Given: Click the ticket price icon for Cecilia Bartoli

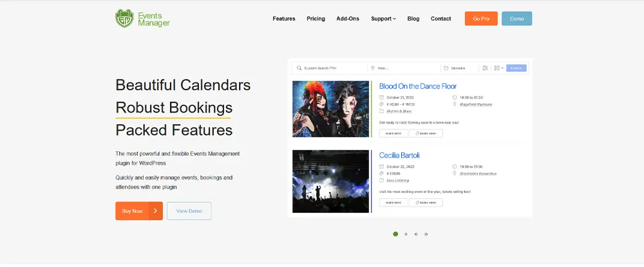Looking at the screenshot, I should [381, 174].
